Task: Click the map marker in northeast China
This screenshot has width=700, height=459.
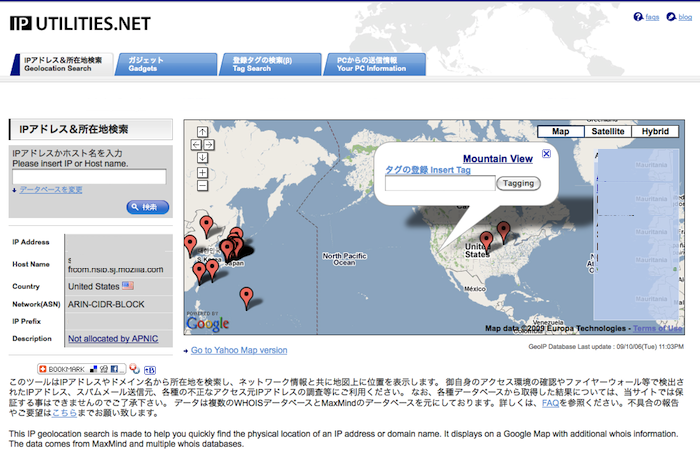Action: (206, 226)
